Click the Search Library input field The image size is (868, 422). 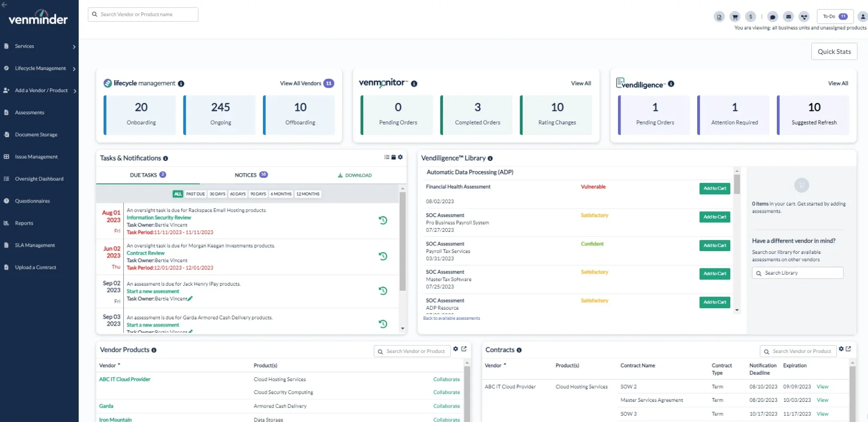797,273
